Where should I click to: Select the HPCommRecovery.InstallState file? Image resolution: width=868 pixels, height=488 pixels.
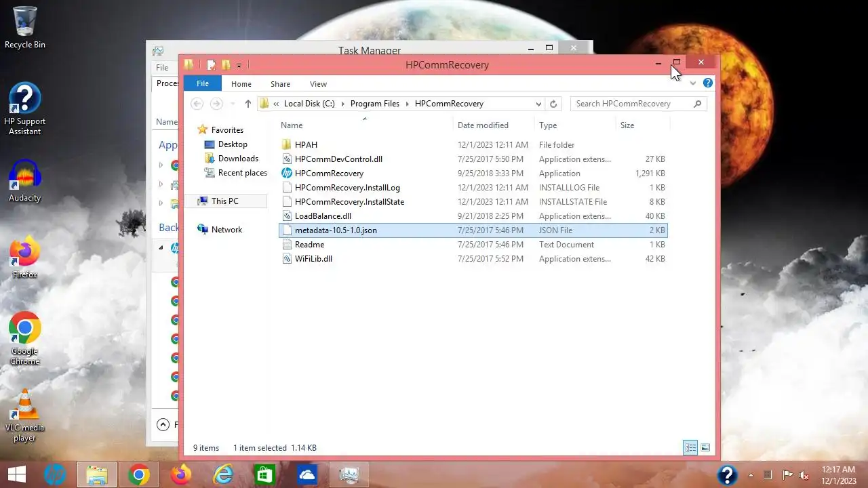[x=473, y=201]
